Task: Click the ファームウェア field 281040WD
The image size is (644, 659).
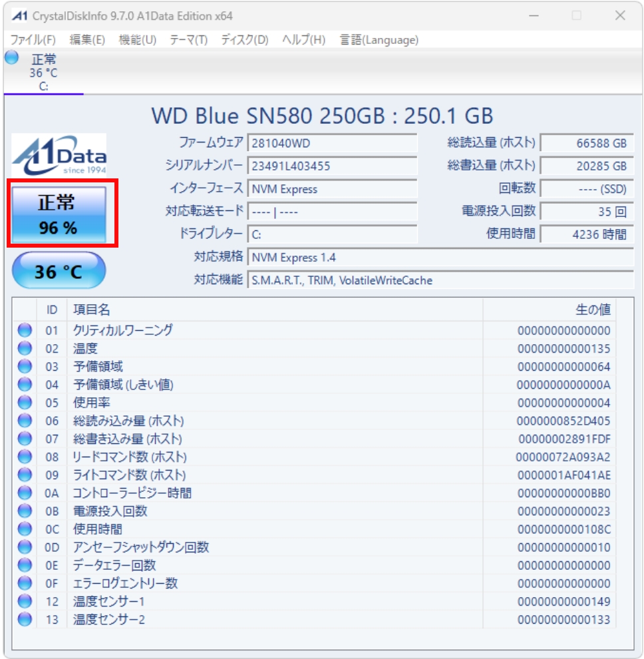Action: point(332,143)
